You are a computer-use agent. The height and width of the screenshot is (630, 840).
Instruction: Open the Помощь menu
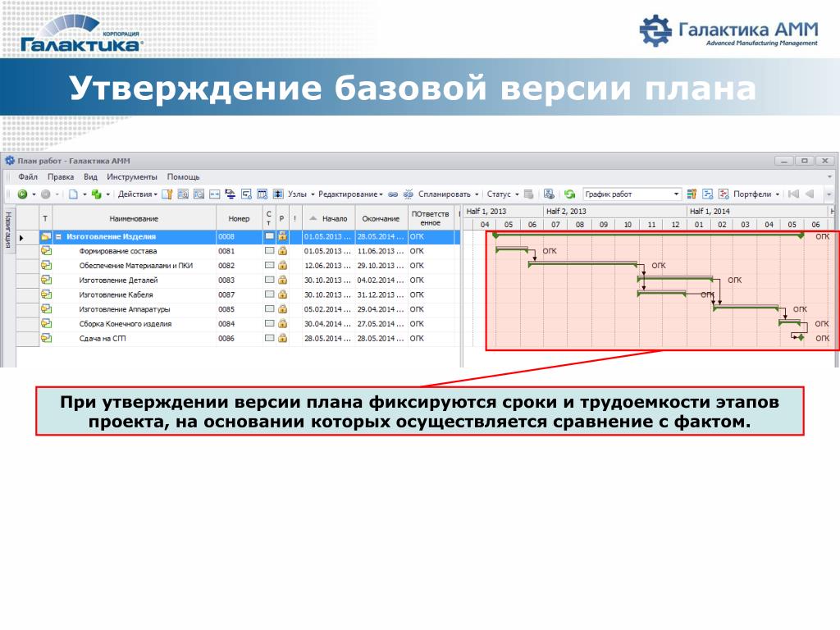click(183, 177)
